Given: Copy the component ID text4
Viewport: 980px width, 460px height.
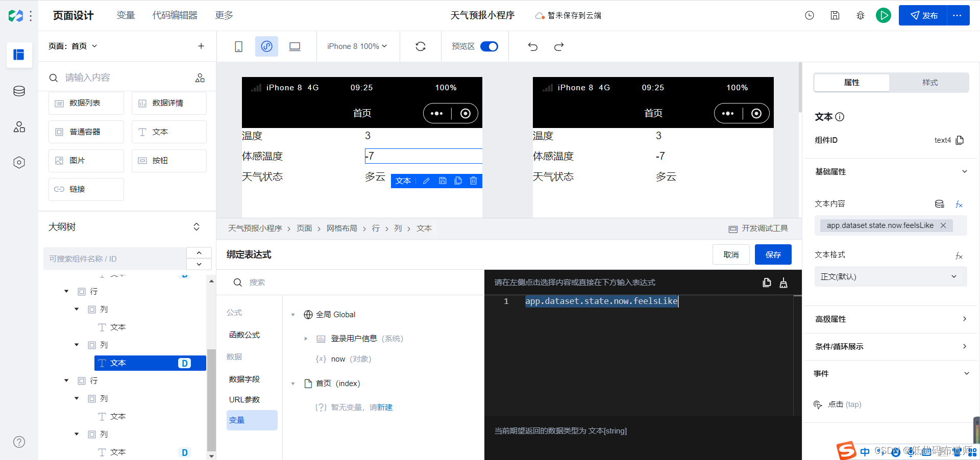Looking at the screenshot, I should (x=960, y=140).
